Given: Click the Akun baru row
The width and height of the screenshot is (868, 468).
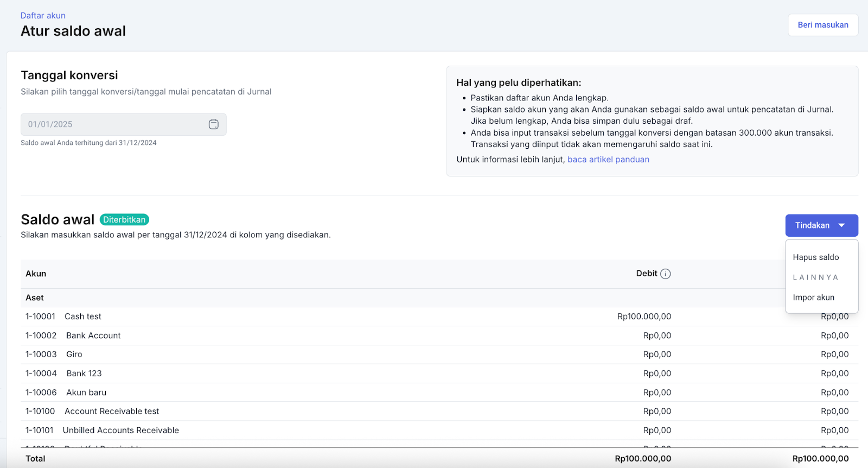Looking at the screenshot, I should click(86, 393).
